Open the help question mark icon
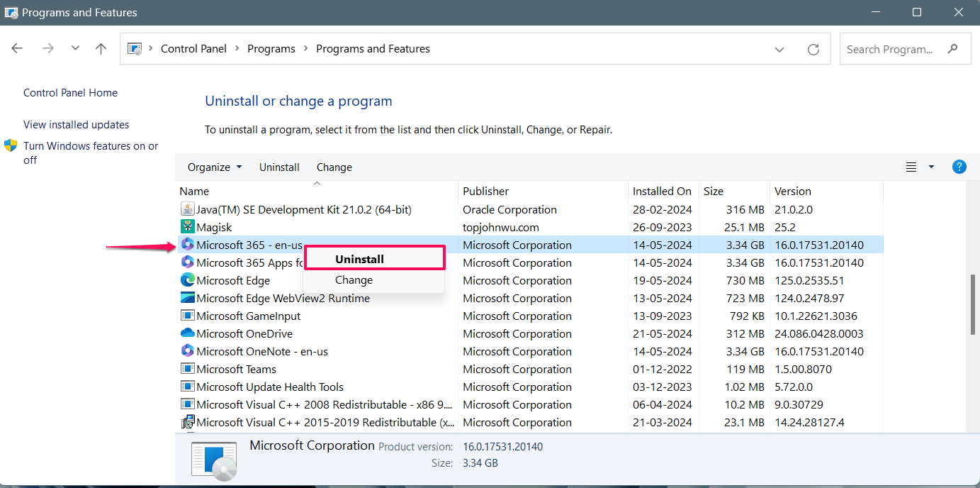Image resolution: width=980 pixels, height=488 pixels. coord(959,167)
